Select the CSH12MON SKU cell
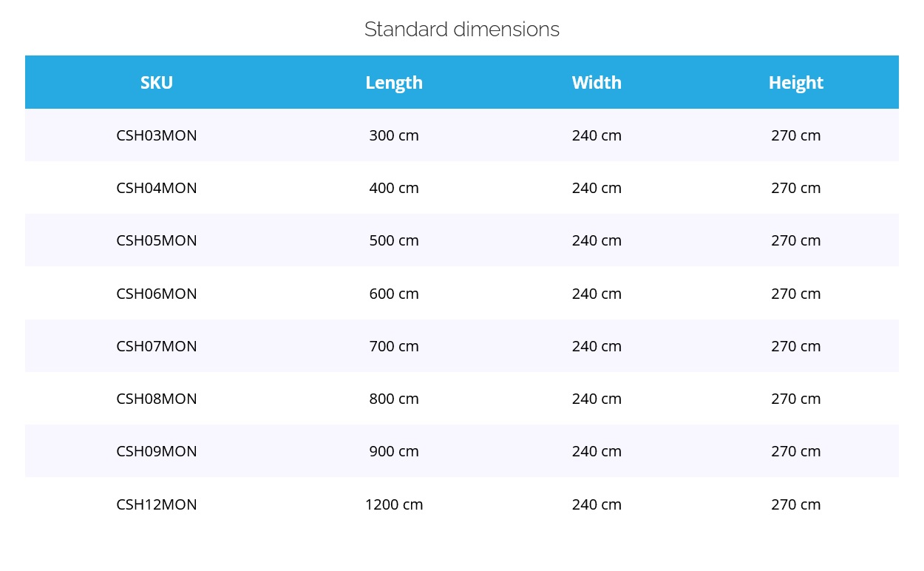Screen dimensions: 924x571 (157, 504)
